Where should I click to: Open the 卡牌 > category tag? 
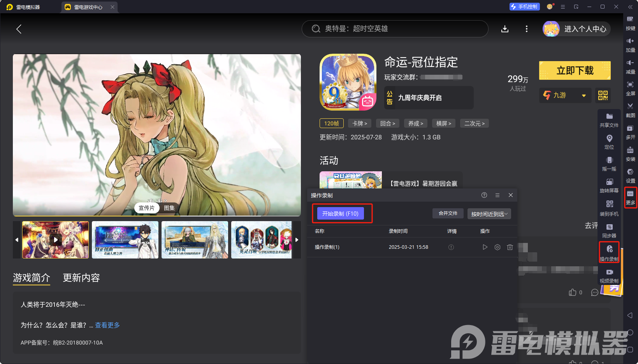pyautogui.click(x=360, y=123)
